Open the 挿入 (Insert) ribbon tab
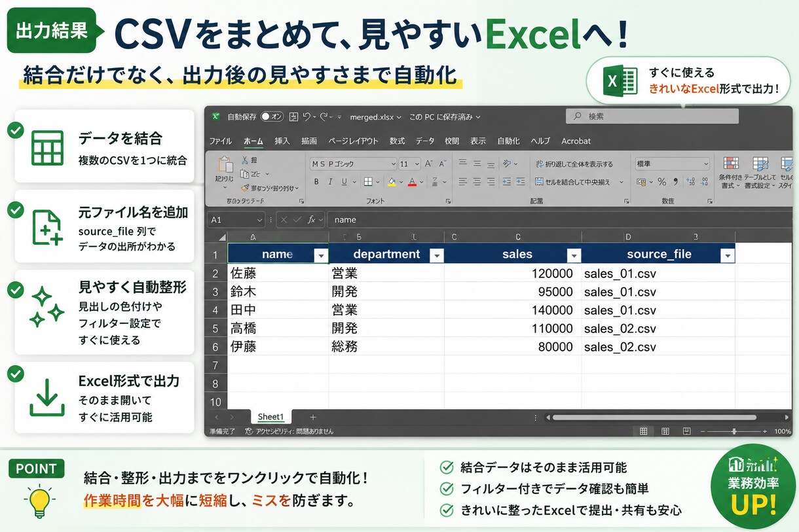 (x=282, y=141)
